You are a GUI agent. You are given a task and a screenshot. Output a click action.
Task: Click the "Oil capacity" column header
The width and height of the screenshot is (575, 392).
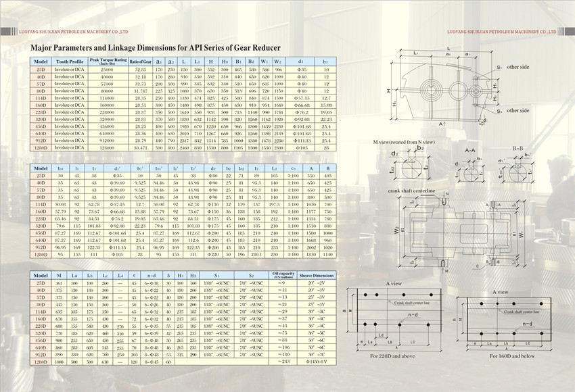tap(283, 275)
